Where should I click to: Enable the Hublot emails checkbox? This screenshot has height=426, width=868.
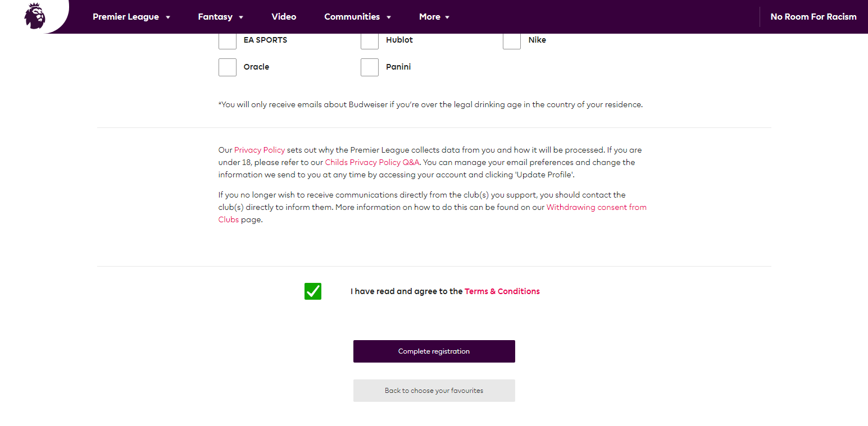tap(370, 40)
